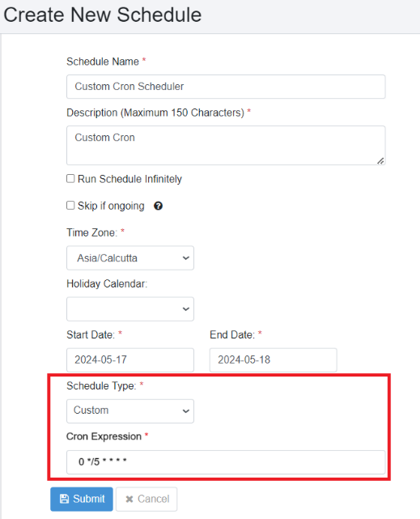Open the Time Zone dropdown
Viewport: 420px width, 519px height.
(130, 257)
